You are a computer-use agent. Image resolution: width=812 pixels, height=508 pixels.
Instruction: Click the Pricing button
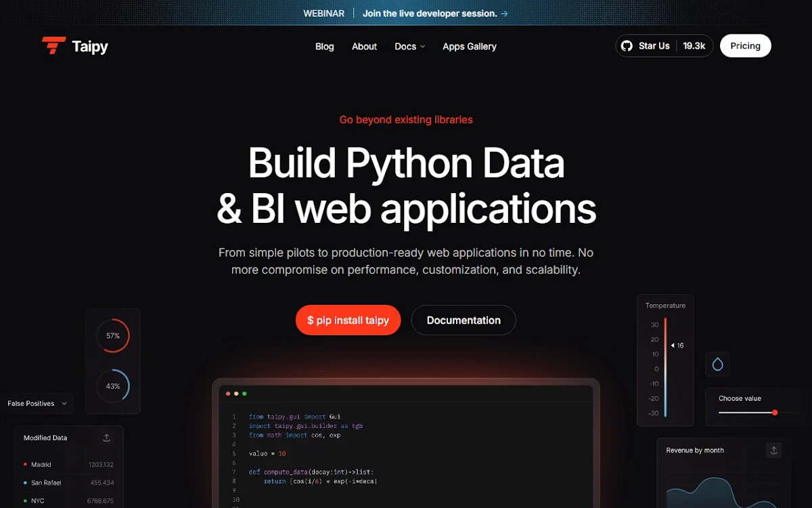pos(745,46)
